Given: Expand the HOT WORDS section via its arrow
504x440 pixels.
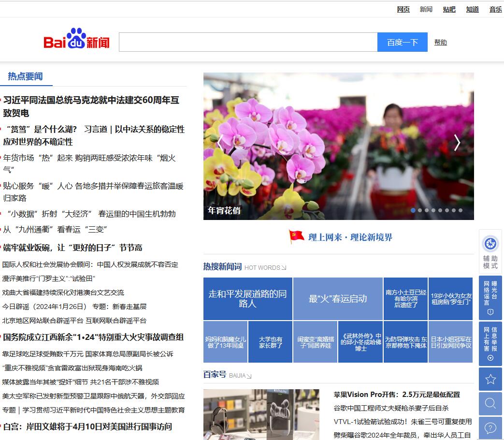Looking at the screenshot, I should (x=283, y=266).
